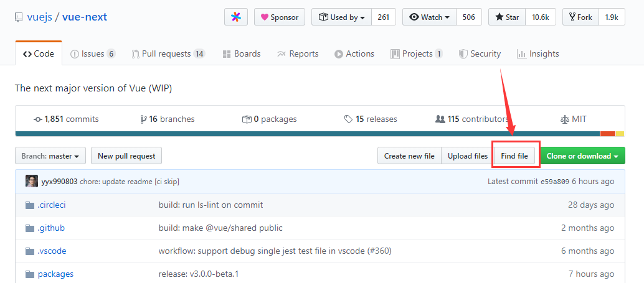Open the MIT license link
Screen dimensions: 644x283
(x=574, y=119)
